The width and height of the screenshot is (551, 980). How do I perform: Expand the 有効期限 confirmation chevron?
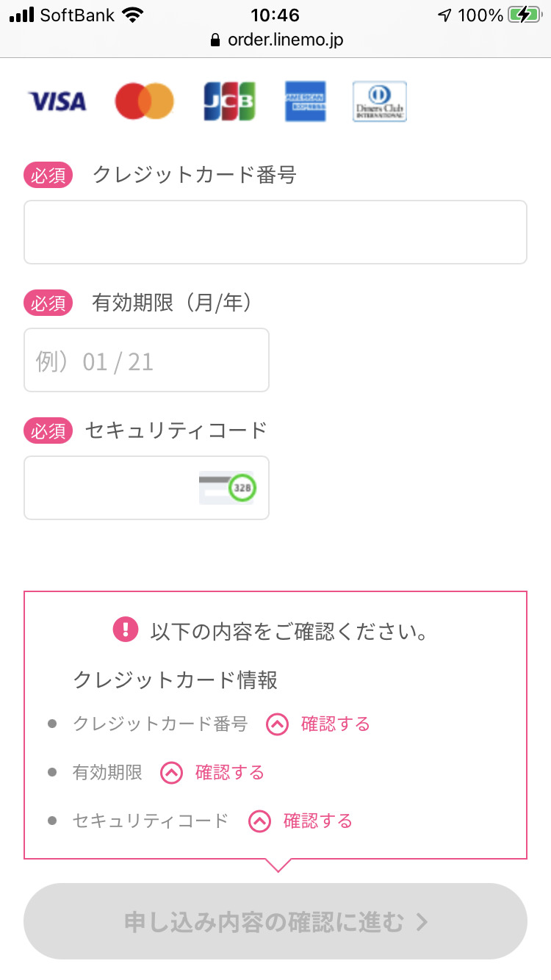coord(171,773)
